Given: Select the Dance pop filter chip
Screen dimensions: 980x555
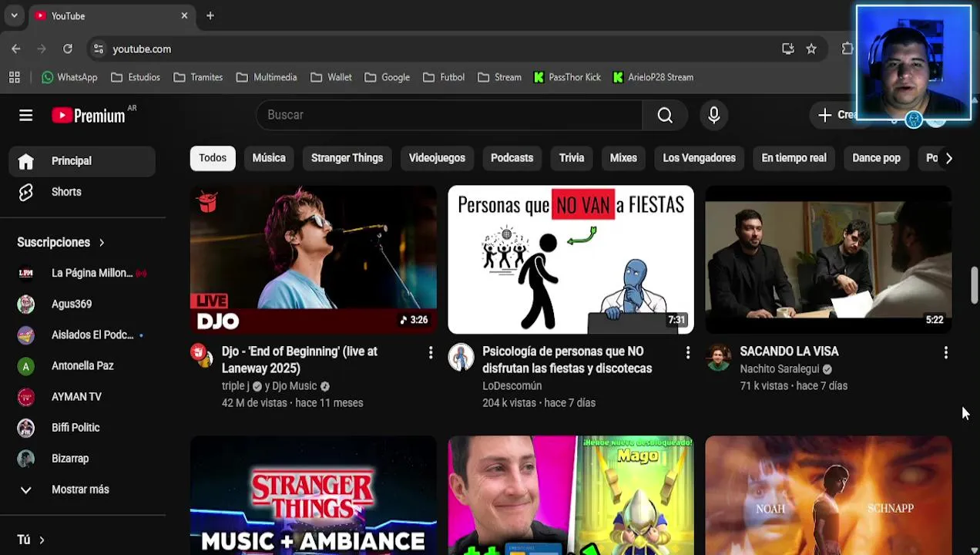Looking at the screenshot, I should tap(876, 158).
